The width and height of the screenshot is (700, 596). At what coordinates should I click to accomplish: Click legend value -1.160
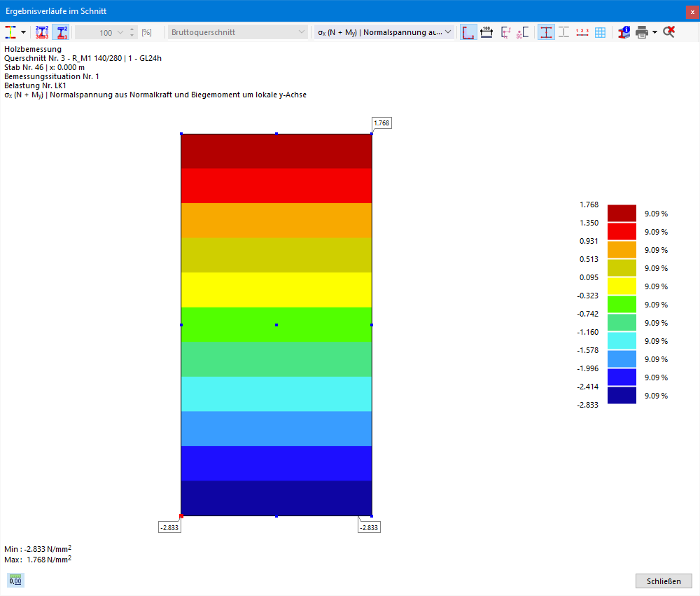587,332
